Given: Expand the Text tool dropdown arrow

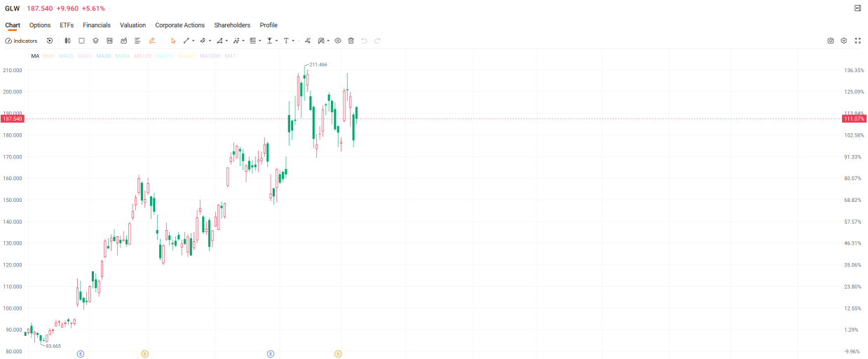Looking at the screenshot, I should pyautogui.click(x=293, y=41).
